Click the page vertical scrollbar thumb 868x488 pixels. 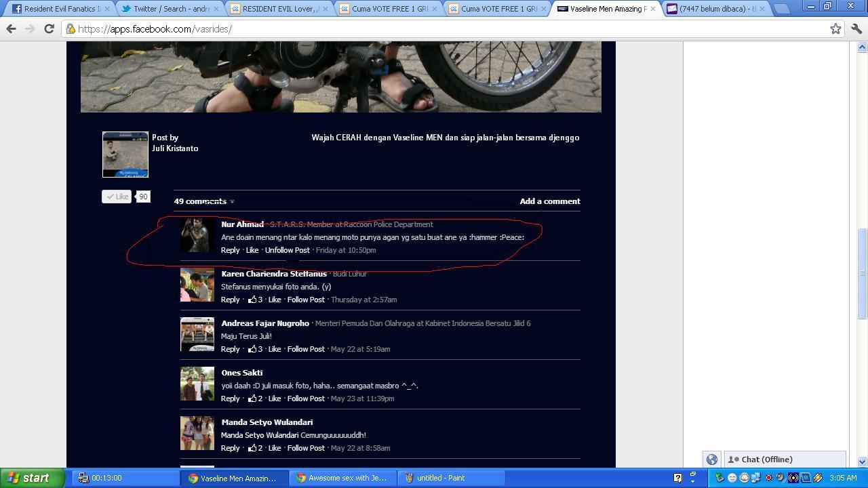[x=863, y=274]
